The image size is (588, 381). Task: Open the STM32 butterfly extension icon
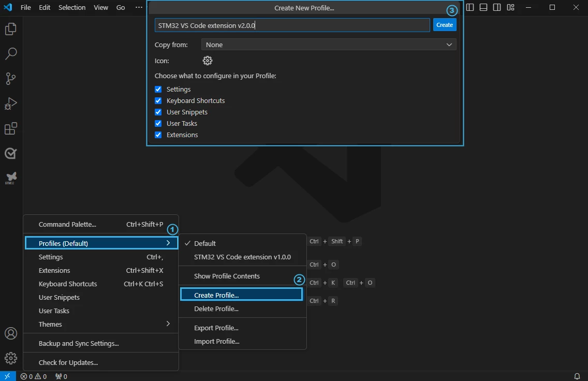point(10,178)
